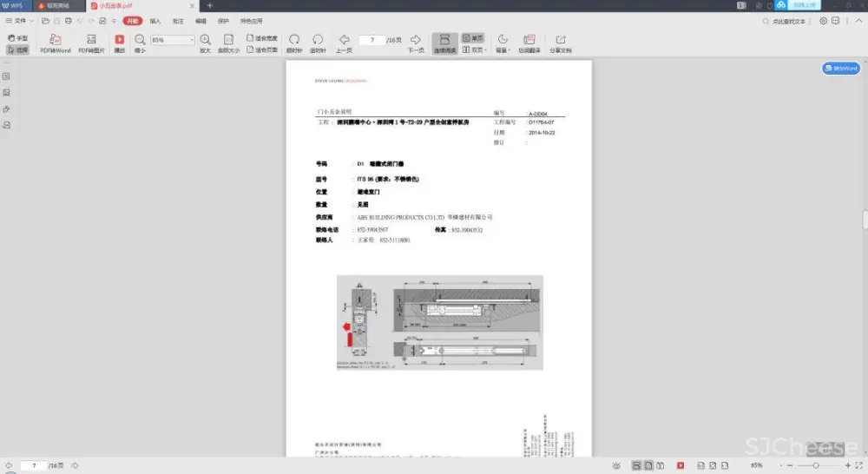Set view to actual size (实际大小)
This screenshot has height=474, width=868.
pos(228,43)
